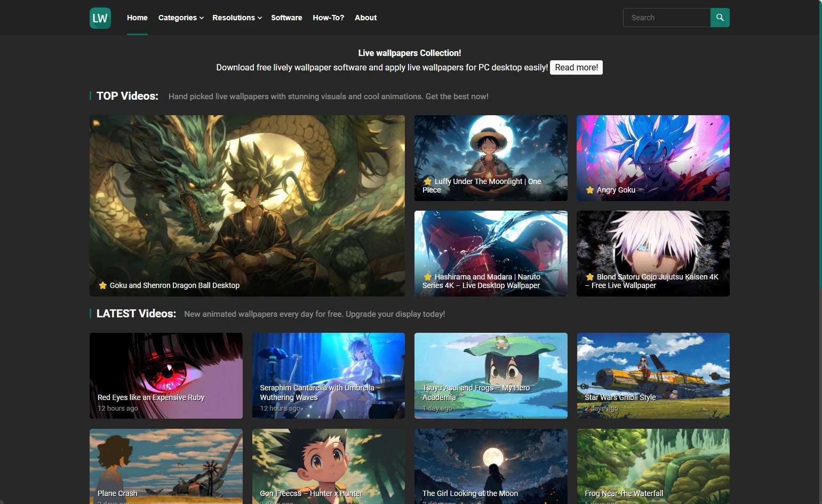The height and width of the screenshot is (504, 822).
Task: Expand the Categories dropdown menu
Action: (x=181, y=18)
